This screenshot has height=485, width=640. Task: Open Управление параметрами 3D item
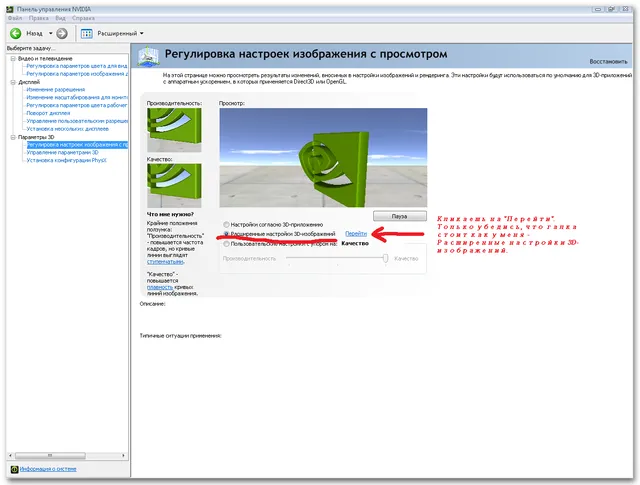point(62,152)
